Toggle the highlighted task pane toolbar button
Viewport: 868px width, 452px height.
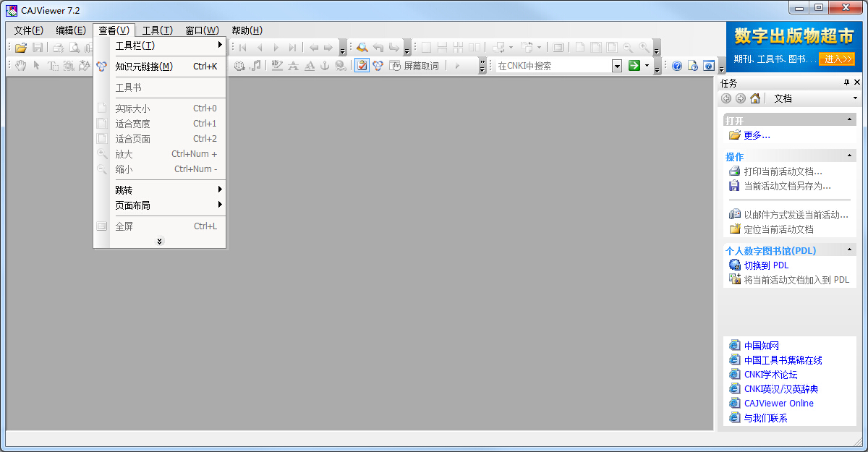(x=362, y=66)
